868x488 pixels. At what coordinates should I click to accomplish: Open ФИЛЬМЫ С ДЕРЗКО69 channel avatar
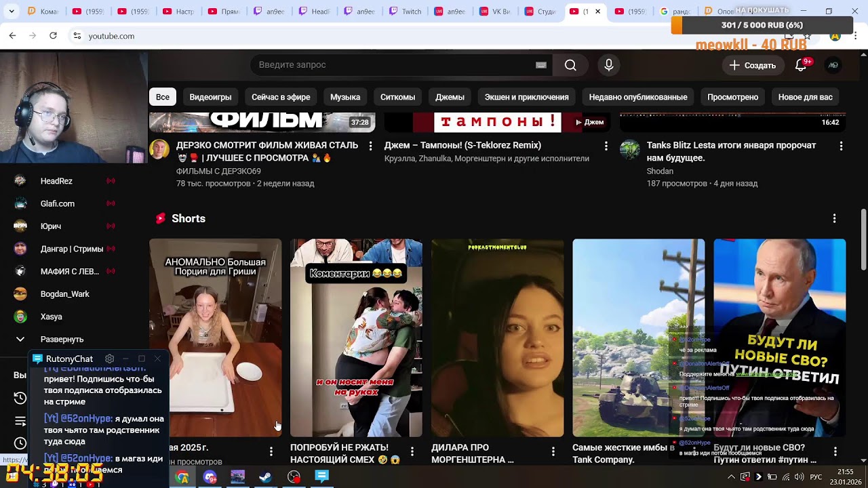tap(159, 150)
